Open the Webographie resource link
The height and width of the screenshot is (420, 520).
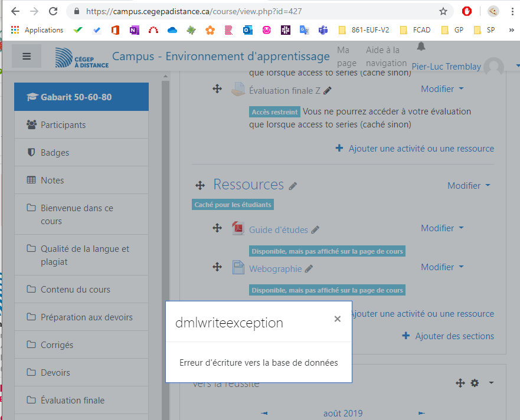[275, 269]
